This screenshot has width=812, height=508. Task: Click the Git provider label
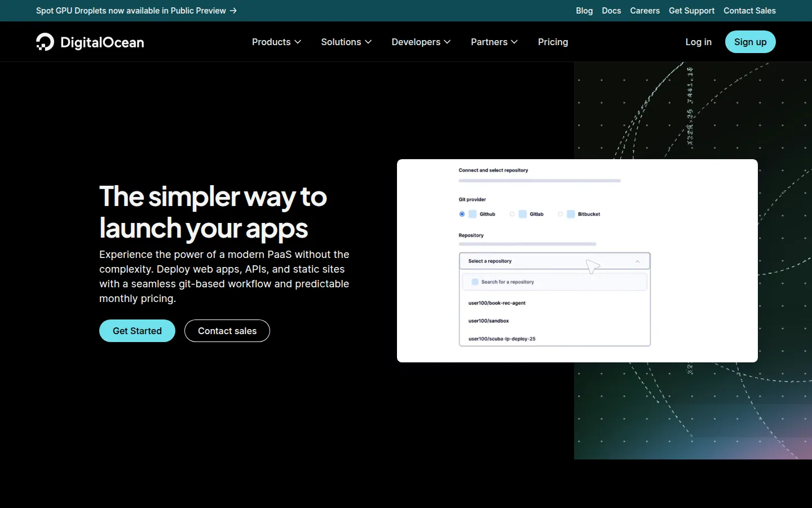472,199
